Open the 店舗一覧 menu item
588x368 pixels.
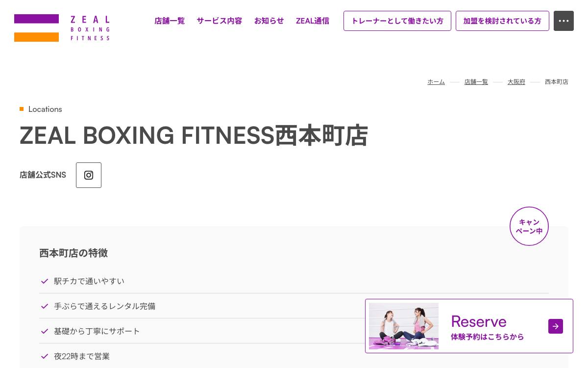pyautogui.click(x=170, y=21)
